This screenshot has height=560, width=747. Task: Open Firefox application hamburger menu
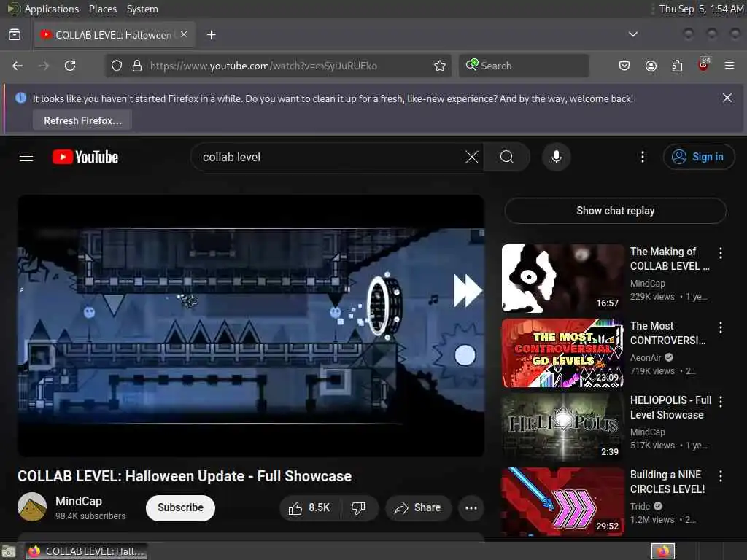pos(729,66)
